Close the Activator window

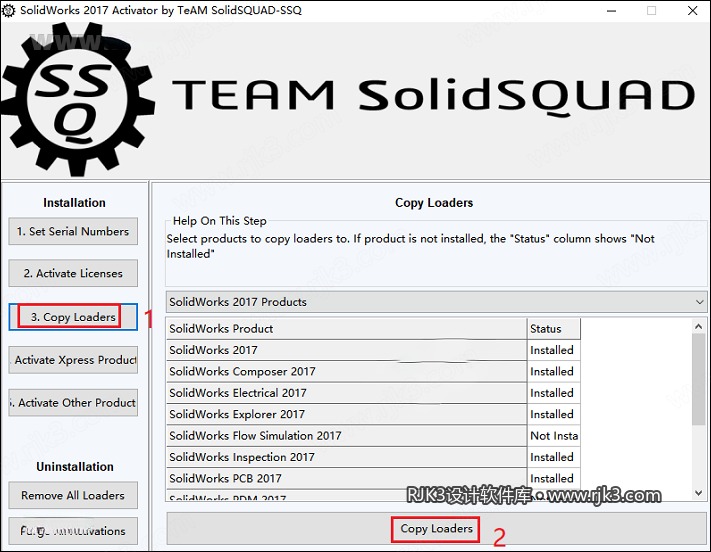pyautogui.click(x=692, y=10)
